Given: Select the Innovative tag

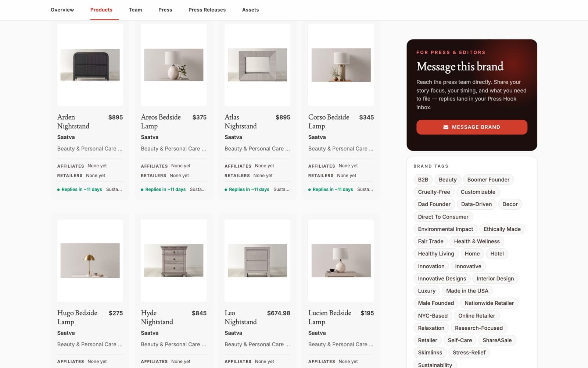Looking at the screenshot, I should 468,266.
